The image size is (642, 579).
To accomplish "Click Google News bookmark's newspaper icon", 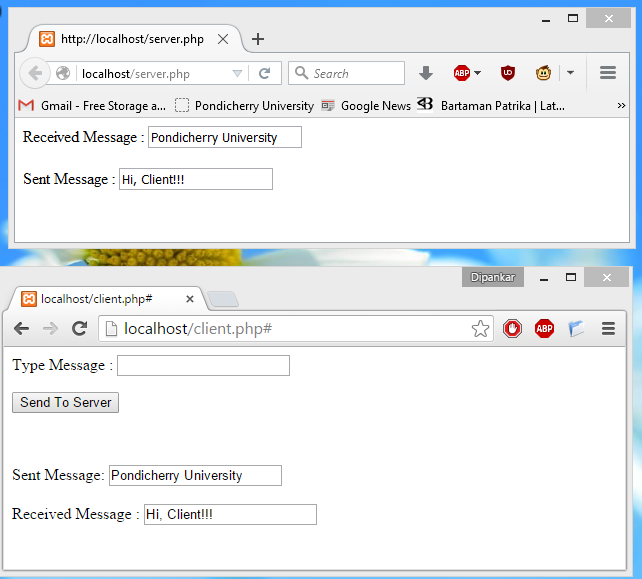I will pos(328,106).
